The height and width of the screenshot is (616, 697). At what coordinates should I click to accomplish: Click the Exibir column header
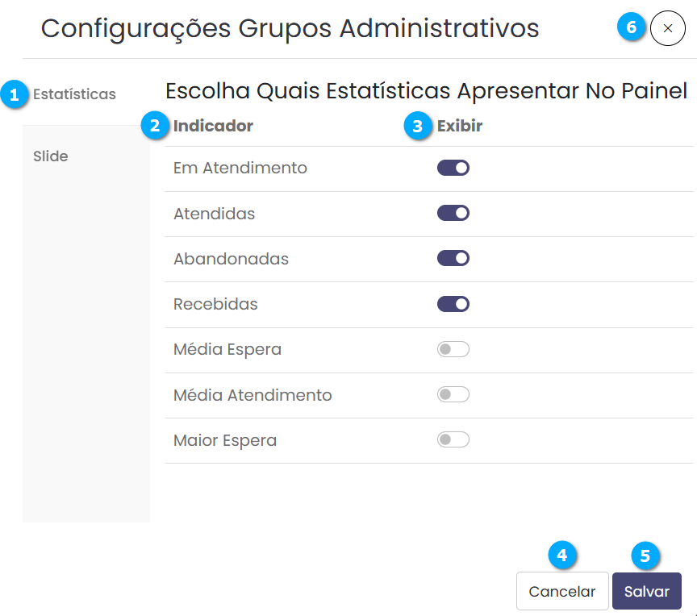460,126
